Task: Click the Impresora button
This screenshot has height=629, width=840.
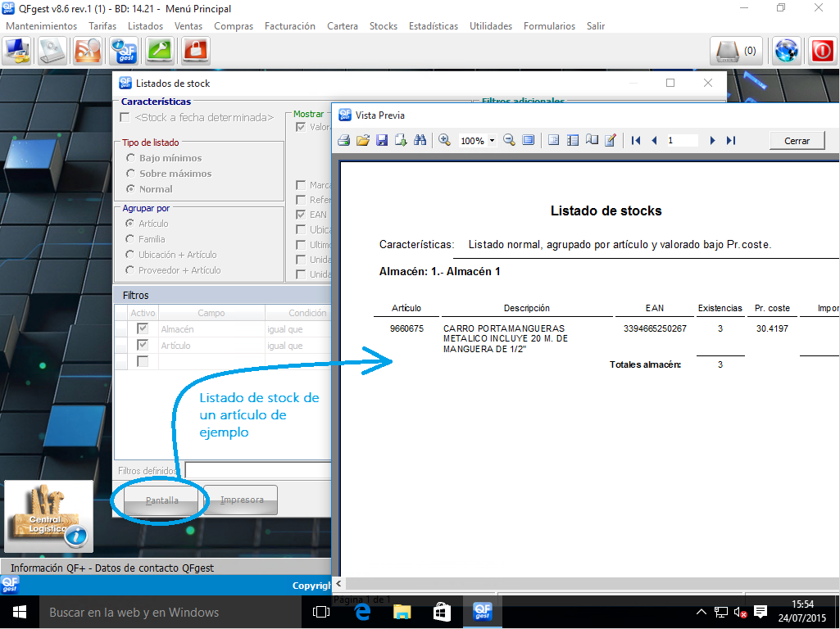Action: pos(242,500)
